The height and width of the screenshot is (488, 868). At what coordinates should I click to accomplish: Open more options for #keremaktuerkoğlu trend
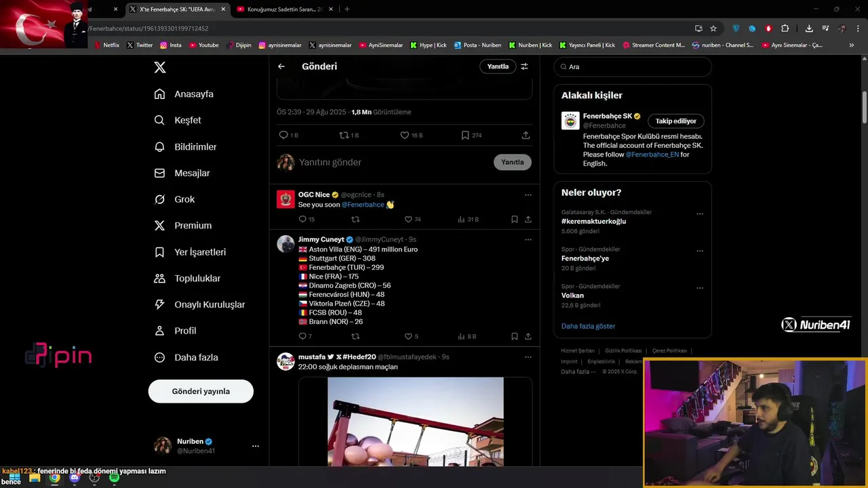[x=700, y=214]
